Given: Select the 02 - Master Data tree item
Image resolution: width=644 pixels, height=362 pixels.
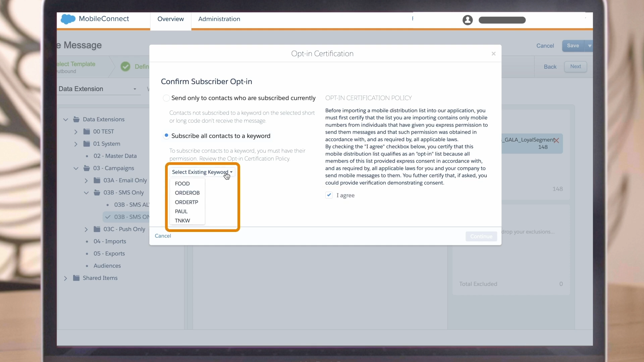Looking at the screenshot, I should 115,156.
